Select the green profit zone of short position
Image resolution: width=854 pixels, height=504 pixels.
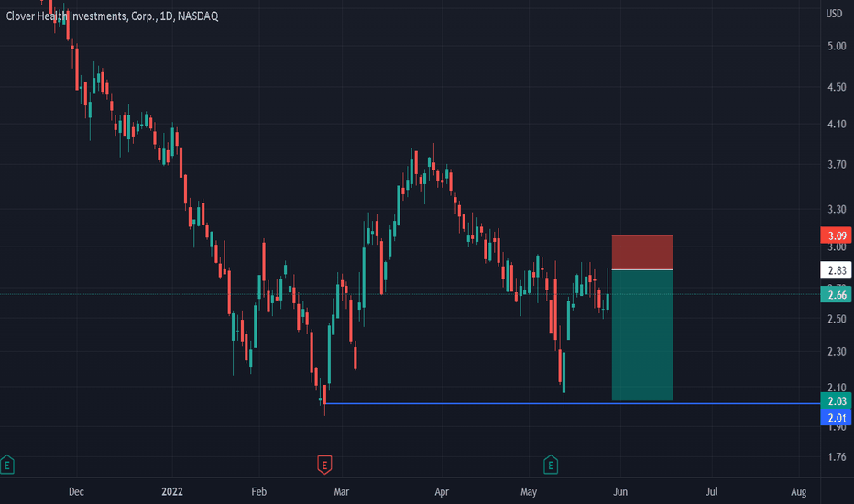[x=642, y=335]
